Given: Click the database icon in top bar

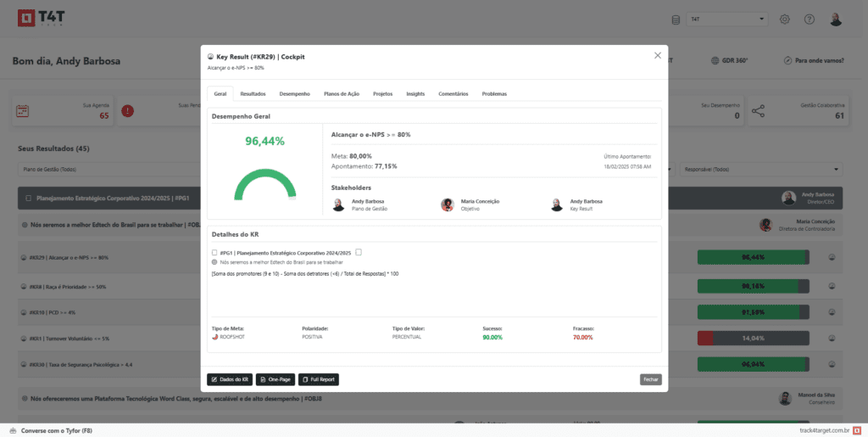Looking at the screenshot, I should click(x=676, y=20).
